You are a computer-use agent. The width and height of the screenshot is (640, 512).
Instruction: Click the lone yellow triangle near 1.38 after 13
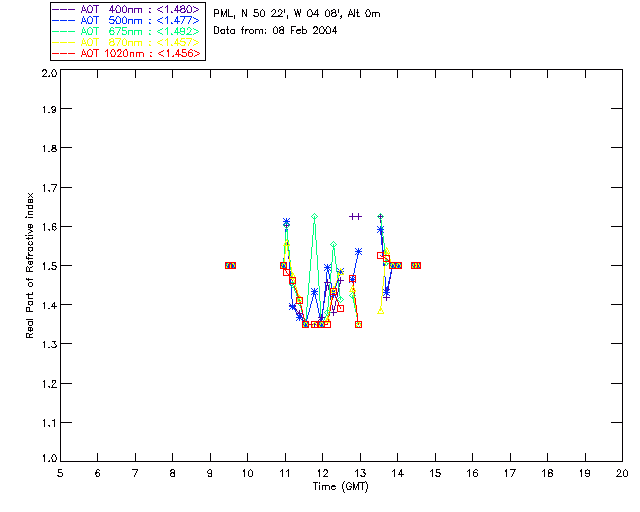pos(380,311)
